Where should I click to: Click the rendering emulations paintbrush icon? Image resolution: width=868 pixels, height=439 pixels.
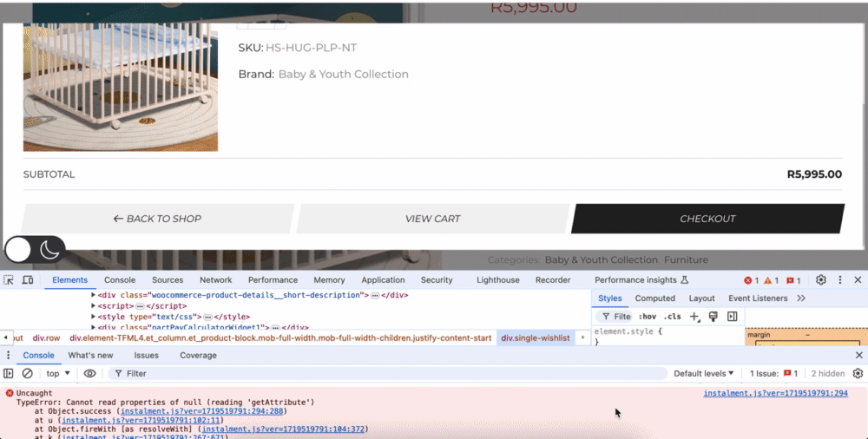(713, 317)
